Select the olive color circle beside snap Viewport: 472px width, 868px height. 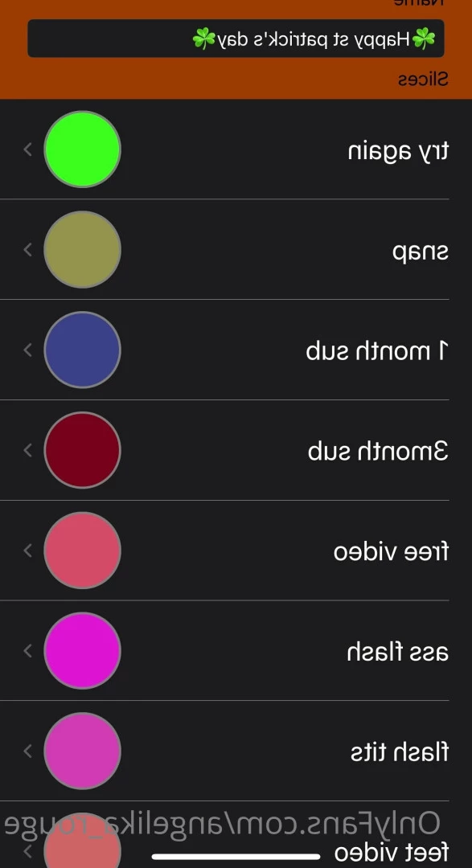point(82,250)
